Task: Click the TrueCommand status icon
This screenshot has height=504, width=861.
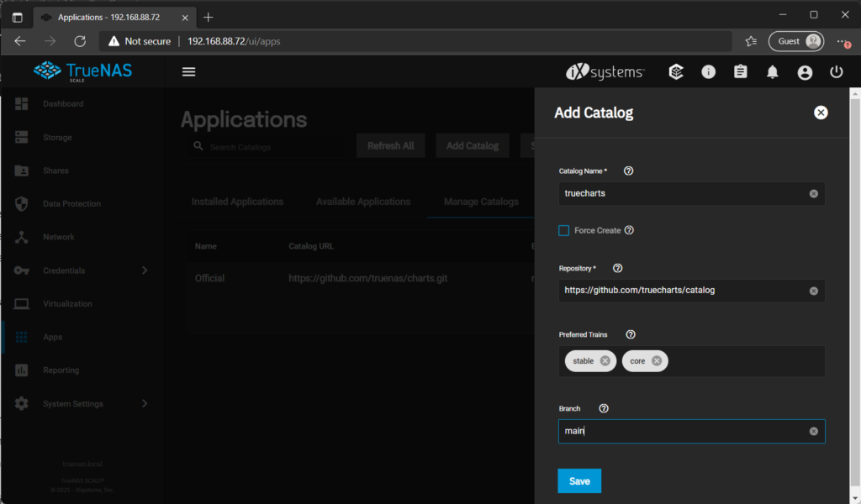Action: [676, 71]
